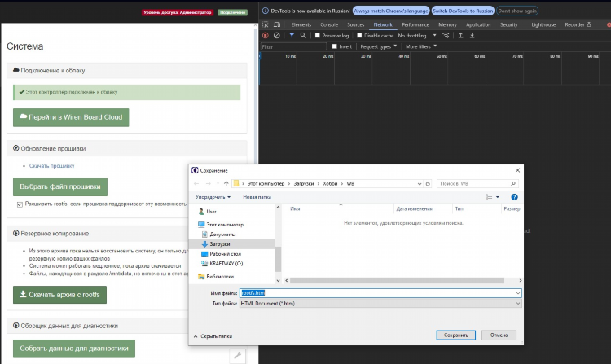Switch to the Application tab
This screenshot has width=611, height=364.
(x=478, y=24)
